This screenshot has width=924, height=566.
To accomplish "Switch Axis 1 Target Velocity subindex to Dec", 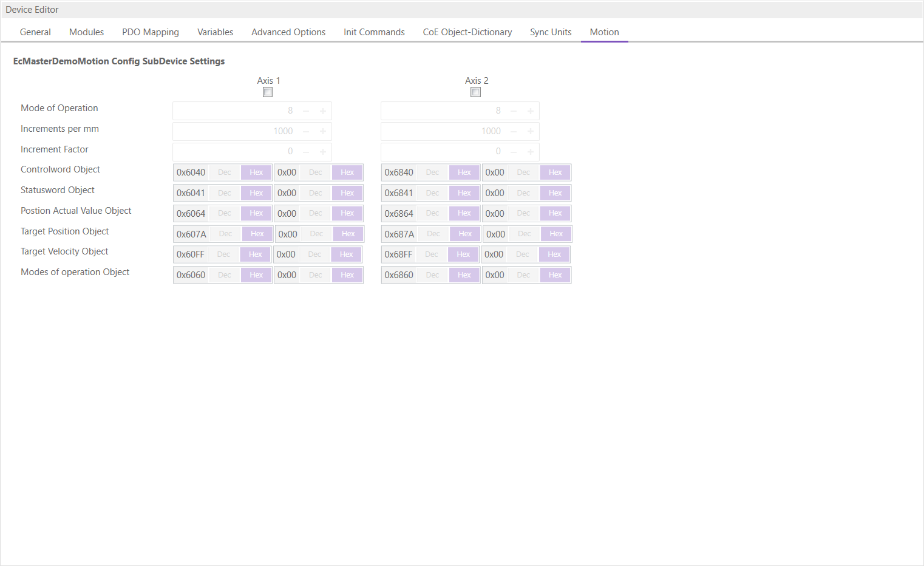I will tap(314, 254).
